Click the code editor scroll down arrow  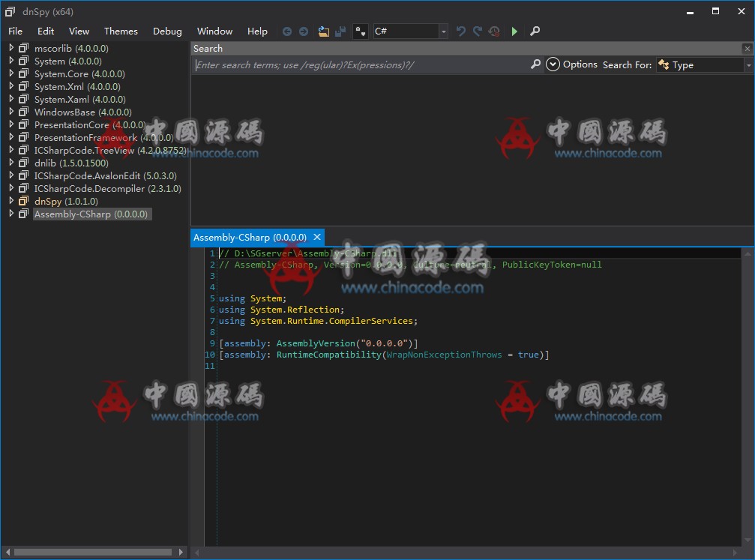tap(748, 541)
